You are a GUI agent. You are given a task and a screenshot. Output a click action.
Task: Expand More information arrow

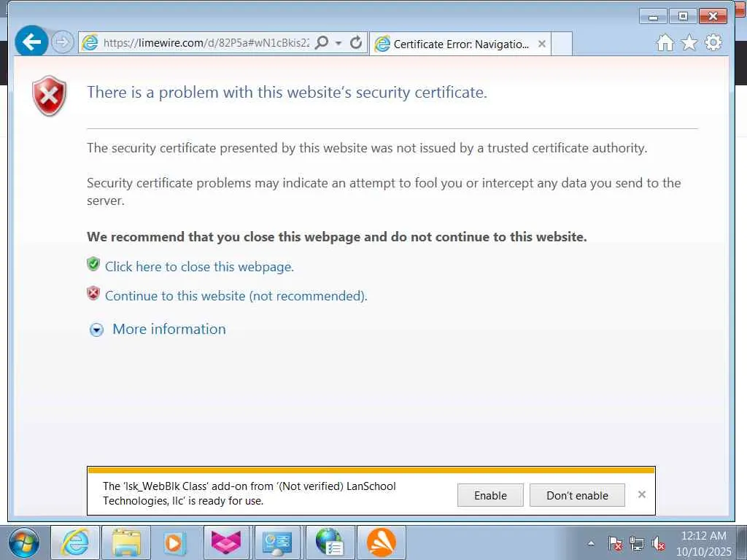[96, 330]
